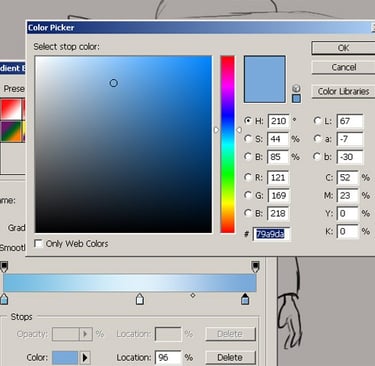Click the C cyan field showing 52
The image size is (375, 366).
tap(348, 177)
